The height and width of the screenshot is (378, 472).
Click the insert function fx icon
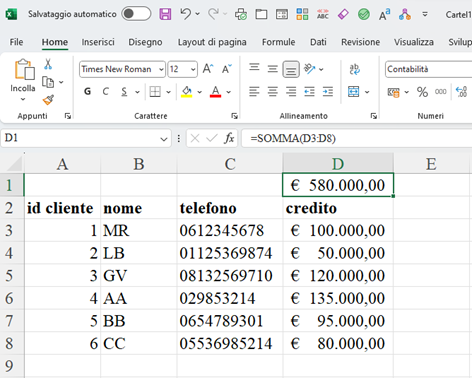(x=229, y=138)
